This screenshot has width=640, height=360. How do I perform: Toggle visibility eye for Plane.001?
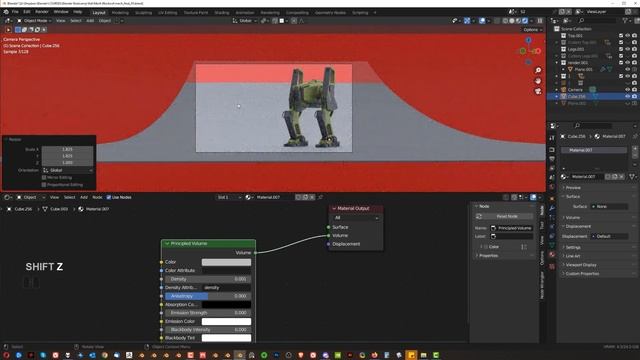click(628, 69)
